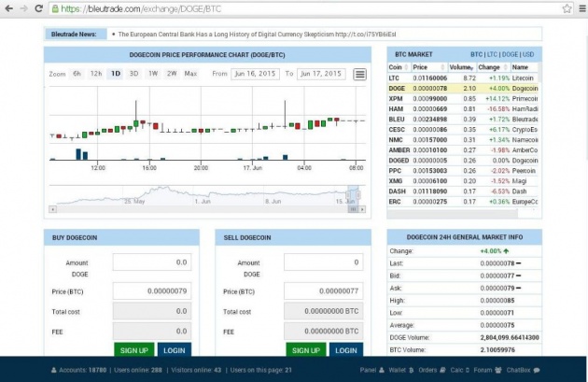Click LOGIN under Buy Dogecoin
588x382 pixels.
pyautogui.click(x=175, y=350)
